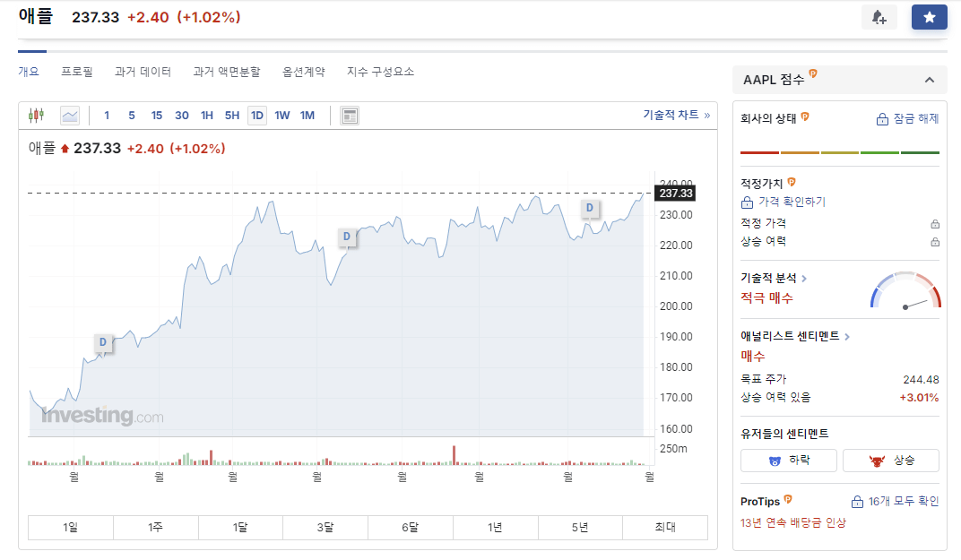Switch to the 프로필 tab

[77, 71]
